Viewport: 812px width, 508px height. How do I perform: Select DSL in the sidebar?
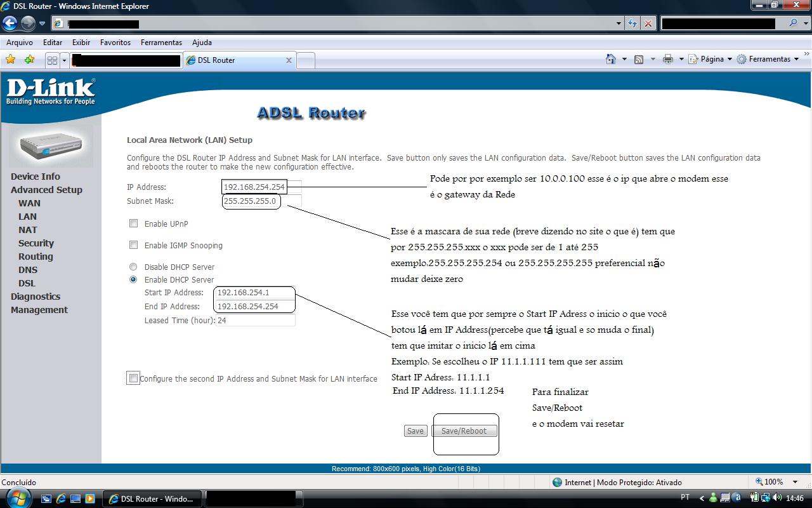[x=27, y=283]
